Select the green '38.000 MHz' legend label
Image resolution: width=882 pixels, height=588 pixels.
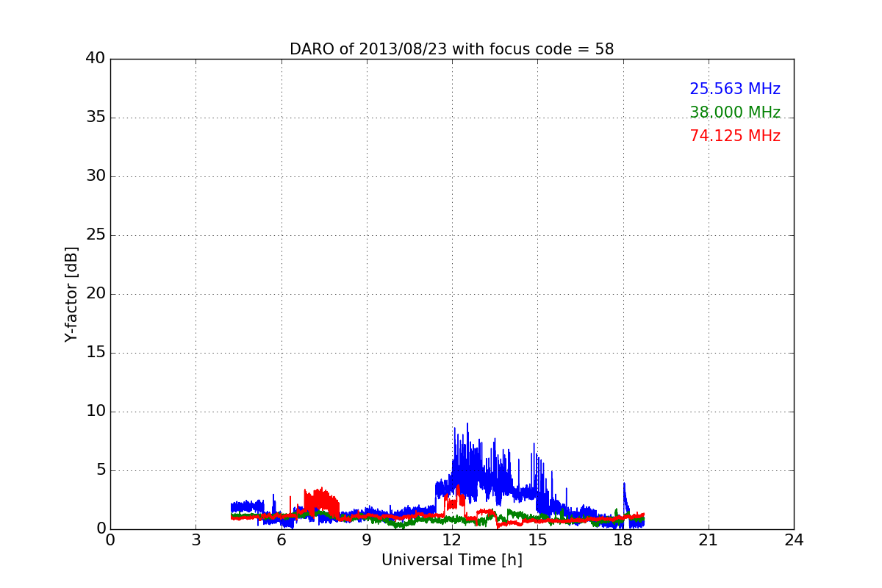(x=735, y=112)
